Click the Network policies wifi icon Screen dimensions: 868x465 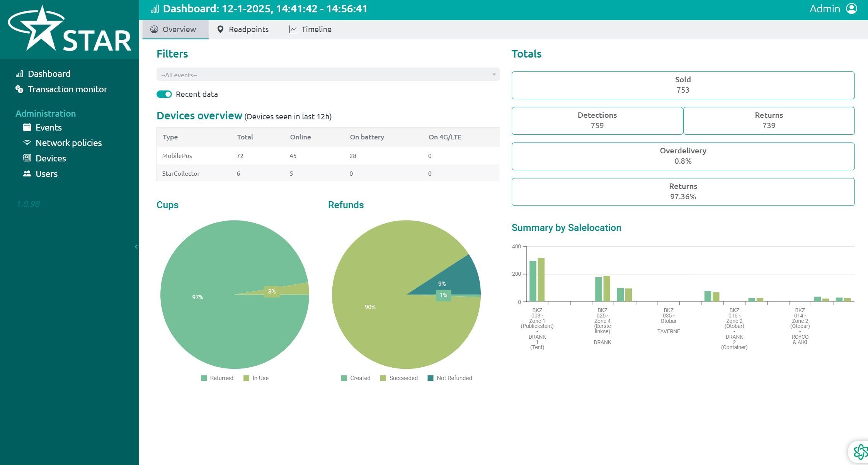[27, 143]
